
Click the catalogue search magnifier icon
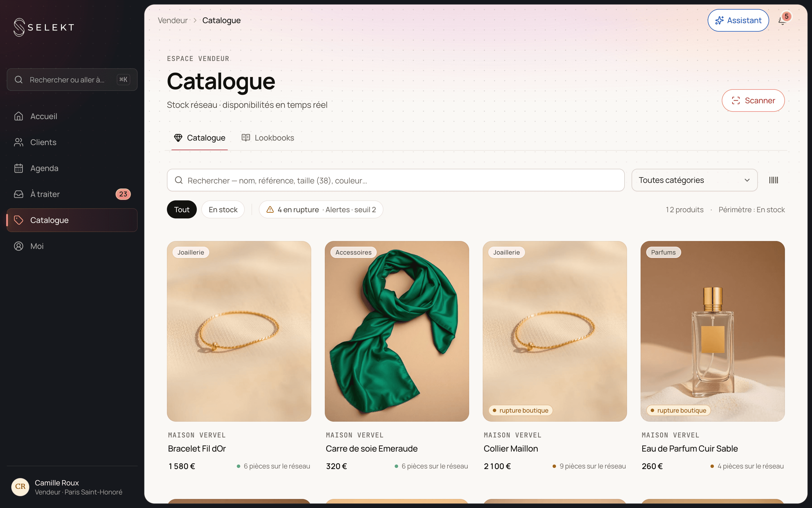click(x=179, y=180)
